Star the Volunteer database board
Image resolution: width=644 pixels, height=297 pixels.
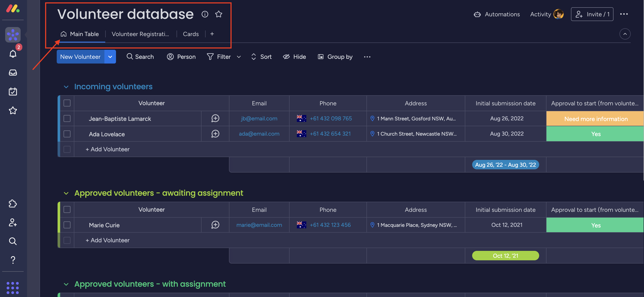coord(218,14)
